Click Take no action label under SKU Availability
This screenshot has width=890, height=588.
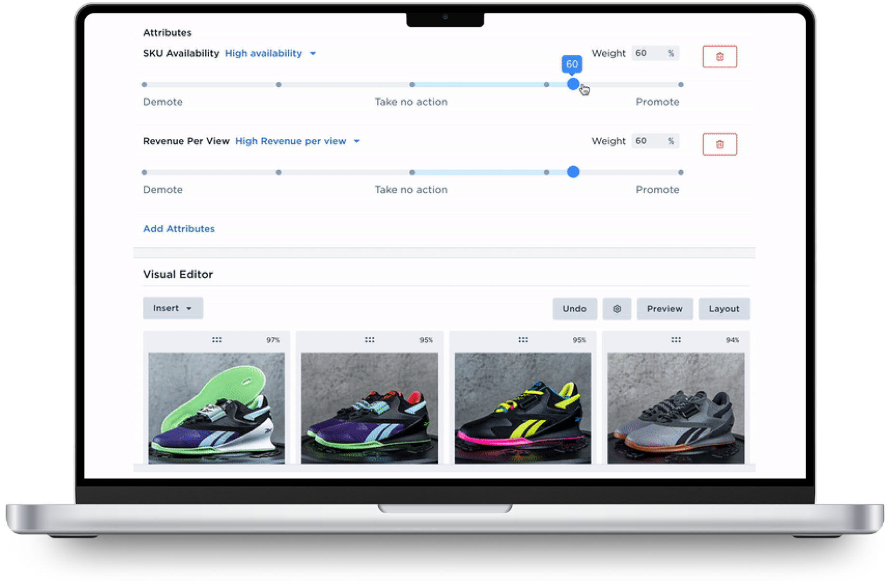coord(411,102)
